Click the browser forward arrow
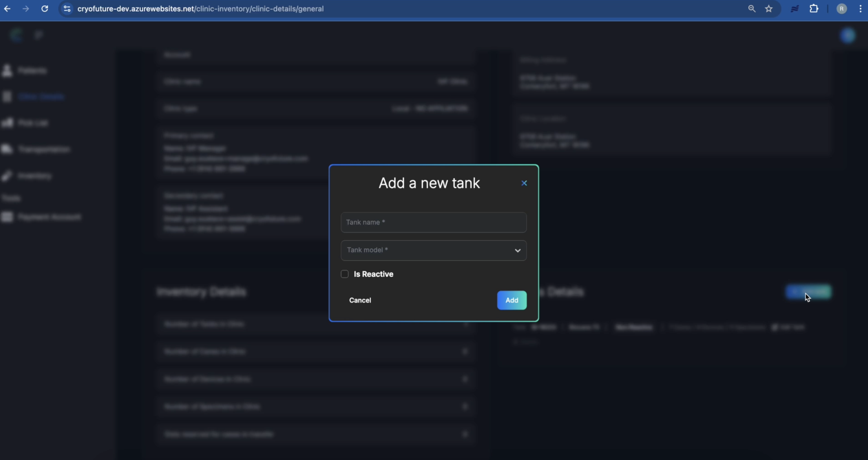 (26, 9)
